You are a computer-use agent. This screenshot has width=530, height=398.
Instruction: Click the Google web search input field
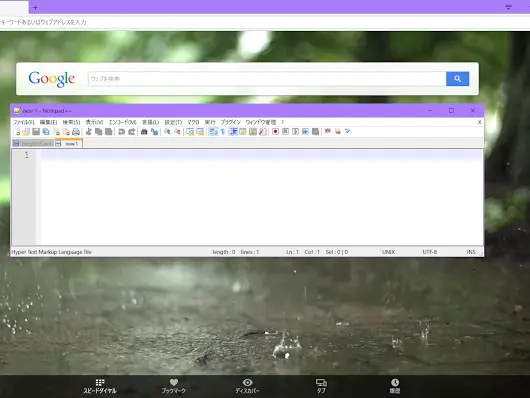pyautogui.click(x=267, y=79)
